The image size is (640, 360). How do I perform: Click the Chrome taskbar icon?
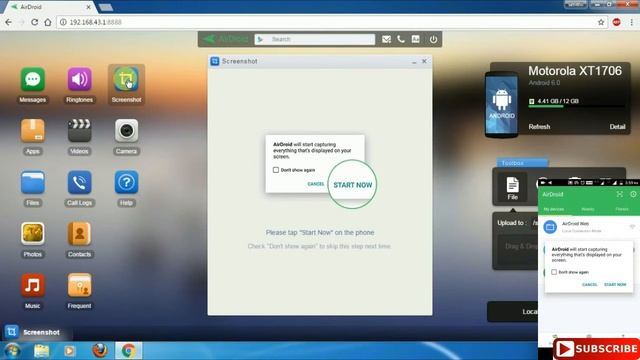(129, 351)
